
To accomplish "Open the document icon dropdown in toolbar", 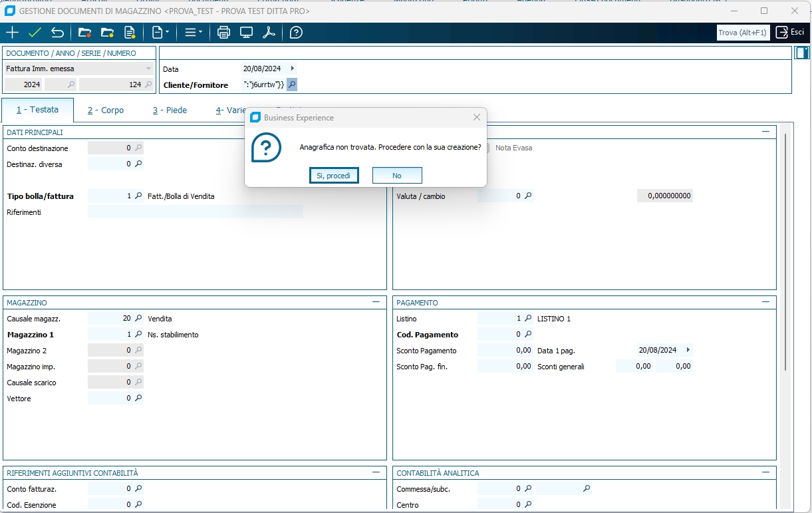I will [160, 33].
